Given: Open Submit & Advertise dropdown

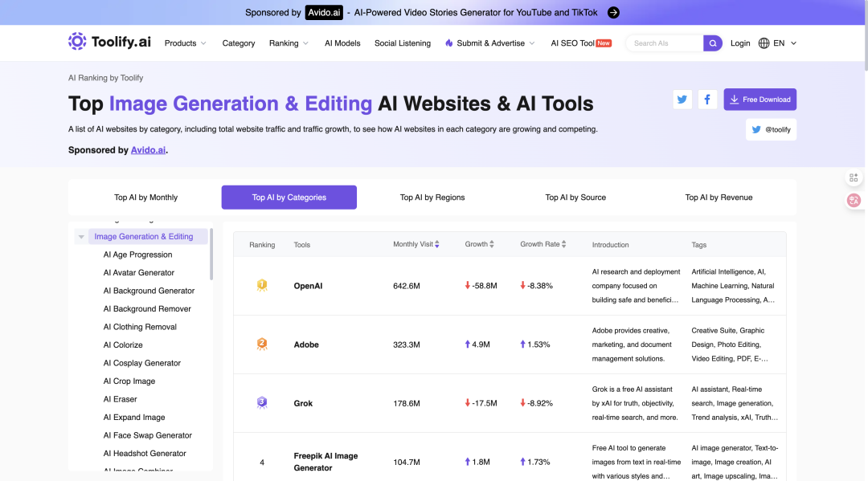Looking at the screenshot, I should pyautogui.click(x=490, y=43).
